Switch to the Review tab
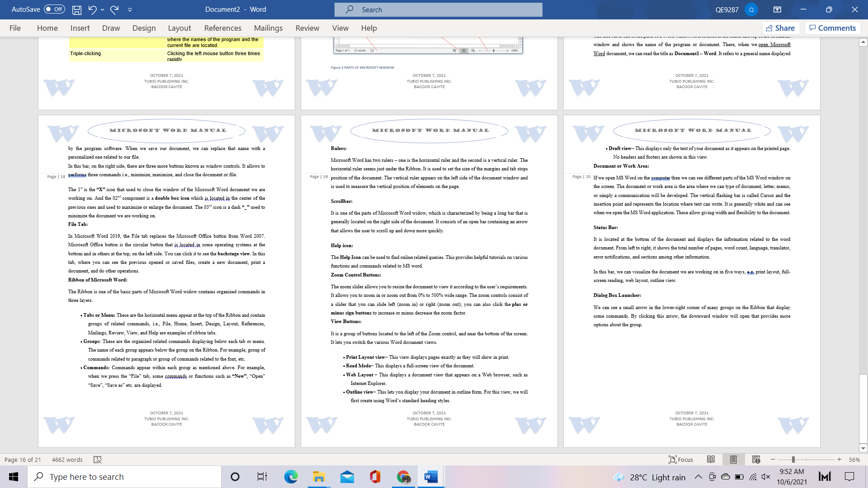 tap(307, 28)
